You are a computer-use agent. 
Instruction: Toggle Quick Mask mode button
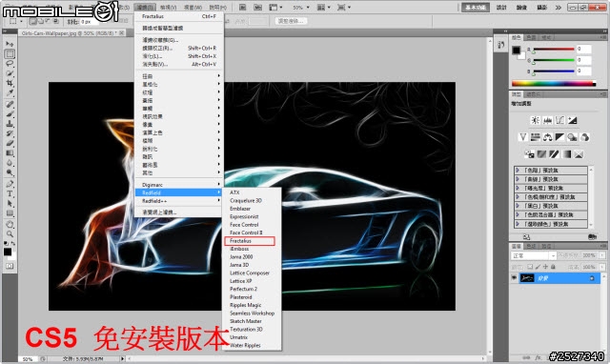(x=10, y=266)
